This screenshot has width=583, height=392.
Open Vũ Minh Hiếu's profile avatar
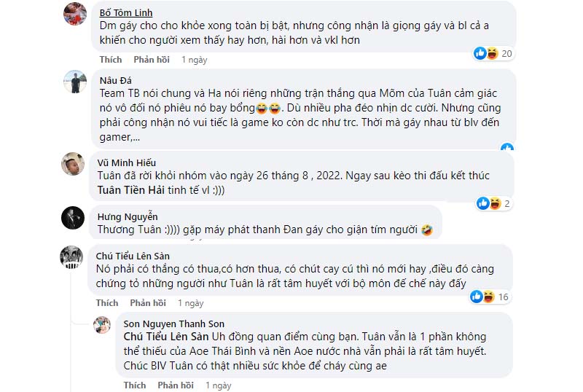[x=75, y=163]
